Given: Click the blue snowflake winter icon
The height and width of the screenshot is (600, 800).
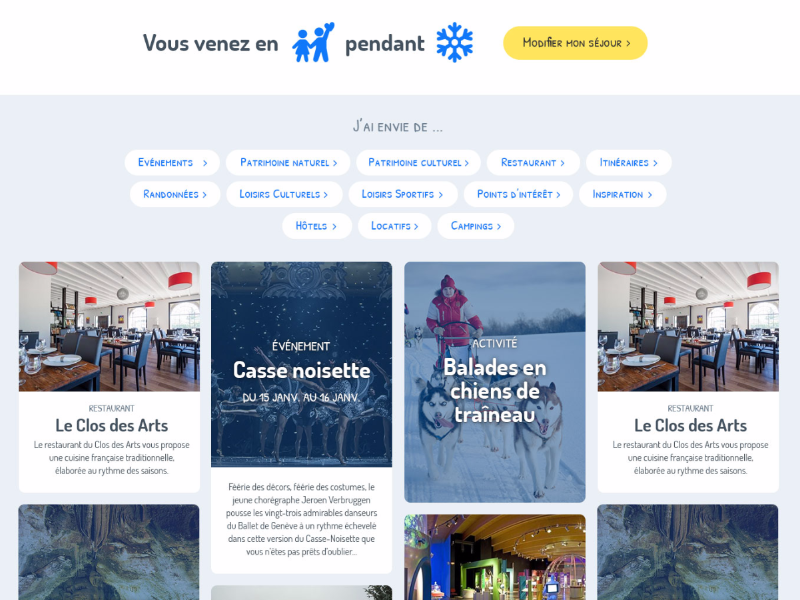Looking at the screenshot, I should [454, 42].
